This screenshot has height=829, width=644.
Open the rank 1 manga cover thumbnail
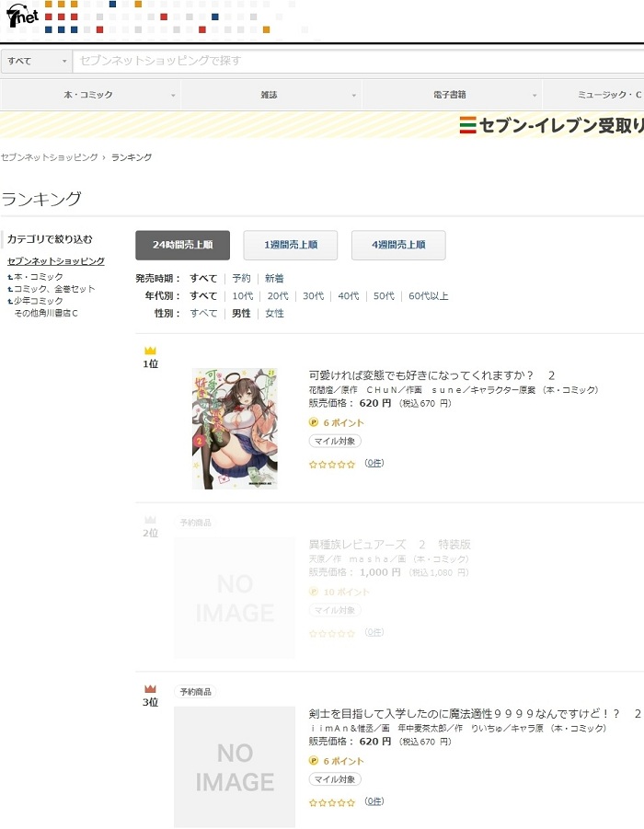[235, 428]
